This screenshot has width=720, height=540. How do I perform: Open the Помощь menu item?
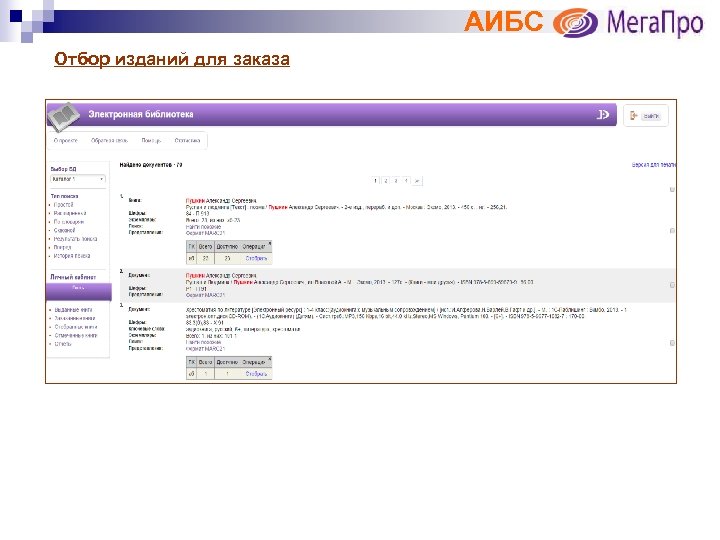151,141
